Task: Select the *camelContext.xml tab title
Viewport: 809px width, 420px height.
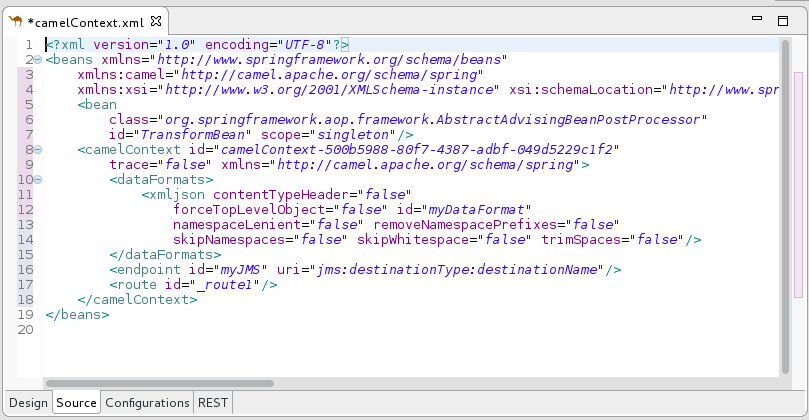Action: [x=88, y=20]
